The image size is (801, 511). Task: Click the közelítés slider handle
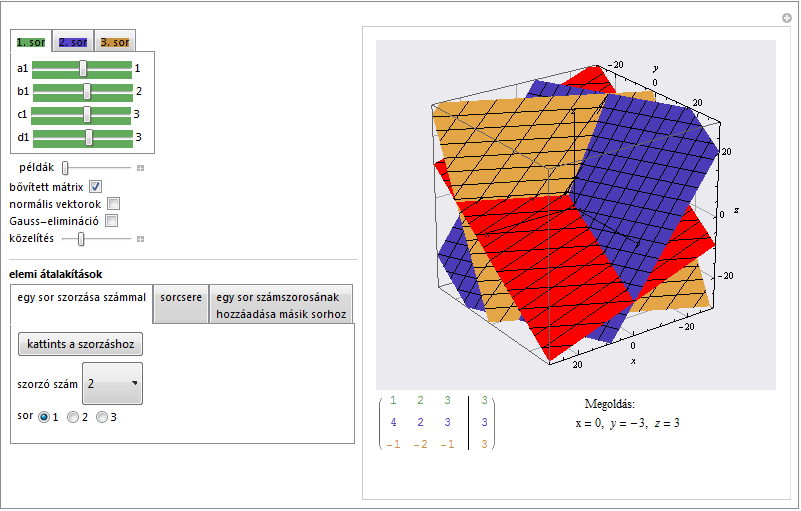(81, 239)
